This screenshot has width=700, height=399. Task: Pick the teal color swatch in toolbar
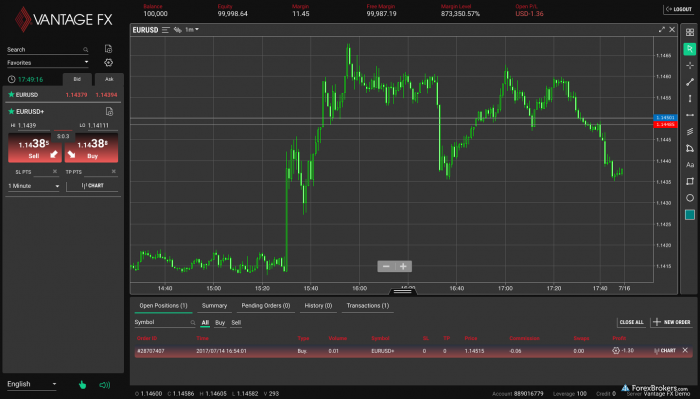tap(690, 215)
